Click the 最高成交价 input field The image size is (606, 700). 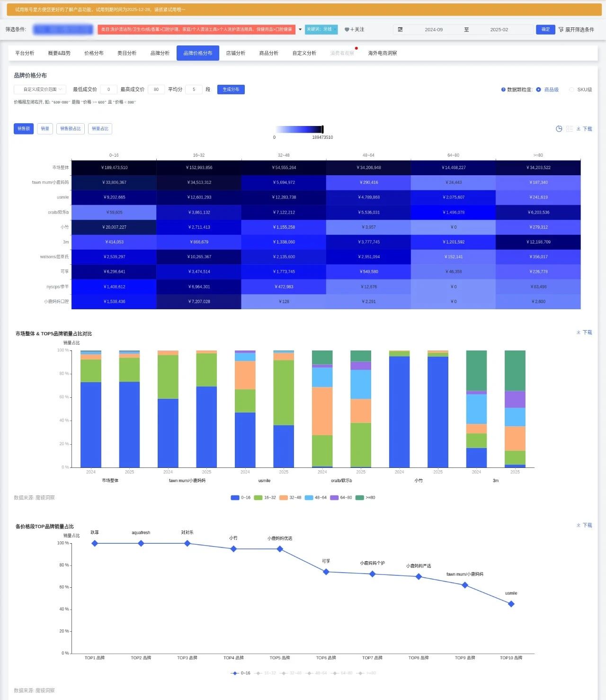(156, 90)
